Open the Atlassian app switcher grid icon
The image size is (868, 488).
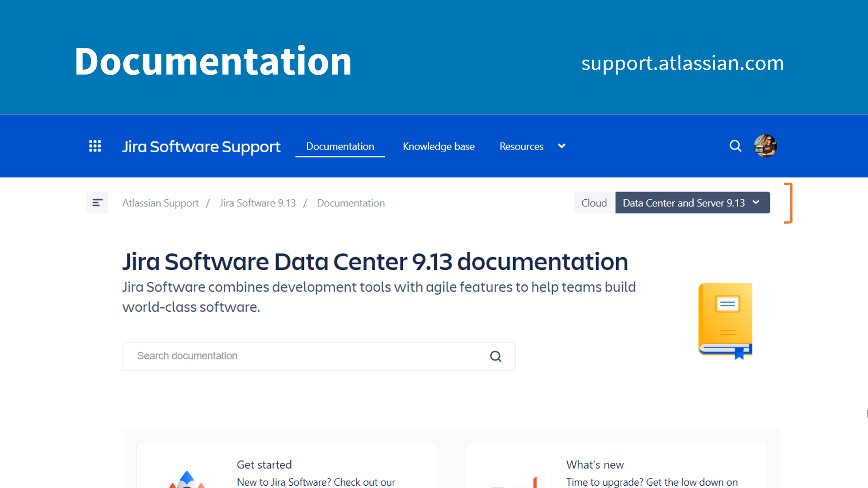tap(95, 145)
